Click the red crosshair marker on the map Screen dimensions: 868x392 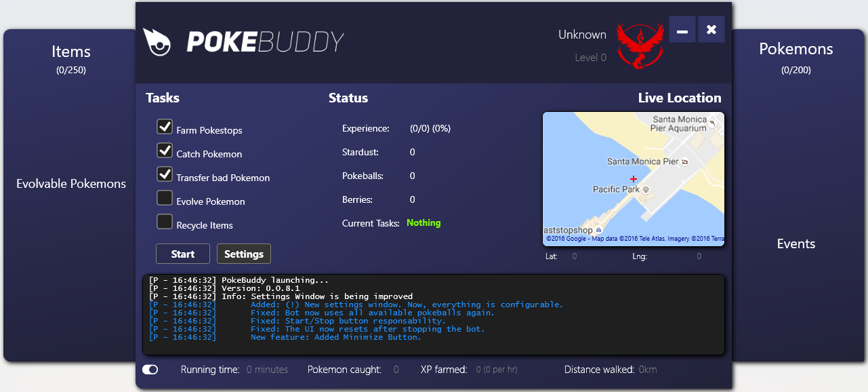[x=634, y=179]
